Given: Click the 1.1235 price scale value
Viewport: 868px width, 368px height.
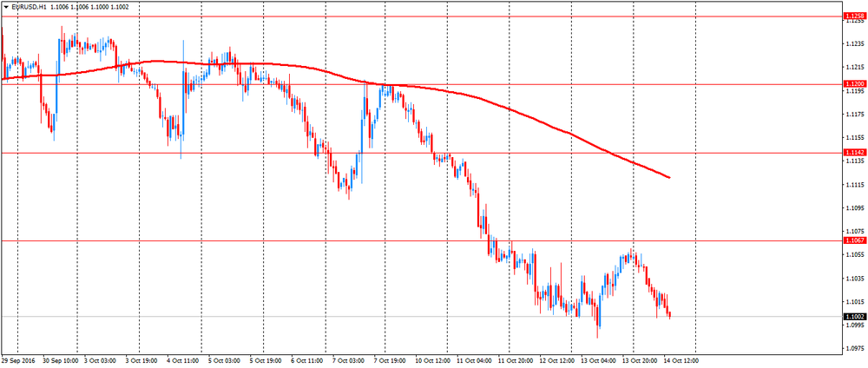Looking at the screenshot, I should point(853,43).
